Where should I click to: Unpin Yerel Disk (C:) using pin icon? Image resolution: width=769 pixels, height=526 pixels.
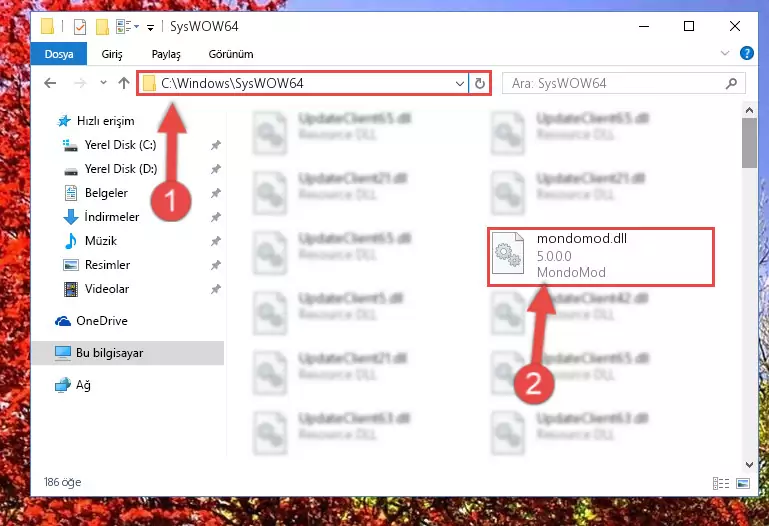(x=215, y=145)
